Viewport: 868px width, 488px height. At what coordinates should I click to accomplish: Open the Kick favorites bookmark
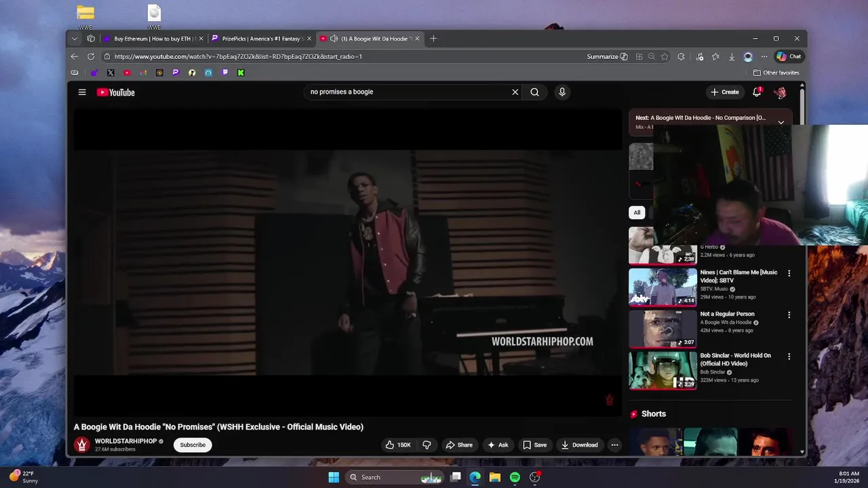(241, 73)
